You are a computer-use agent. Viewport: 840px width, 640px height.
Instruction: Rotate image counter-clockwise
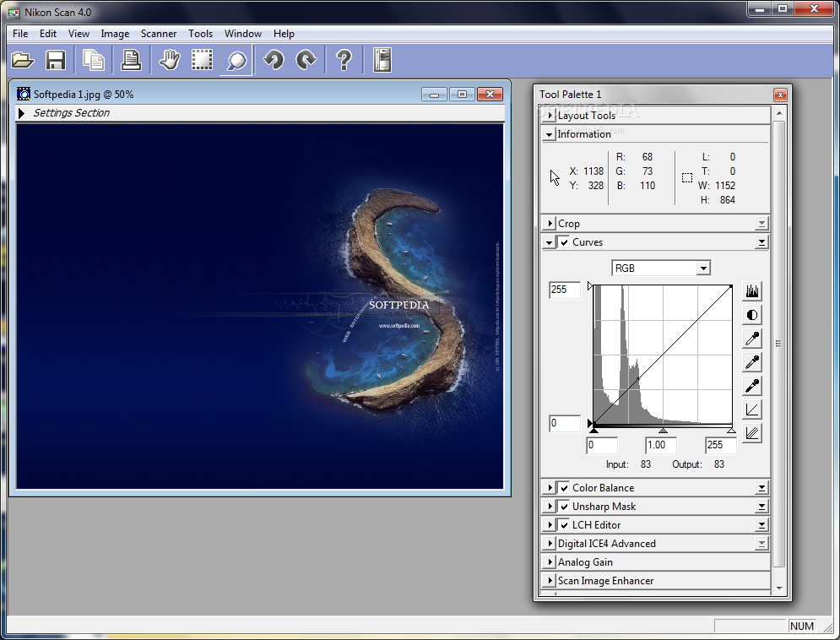click(x=274, y=60)
